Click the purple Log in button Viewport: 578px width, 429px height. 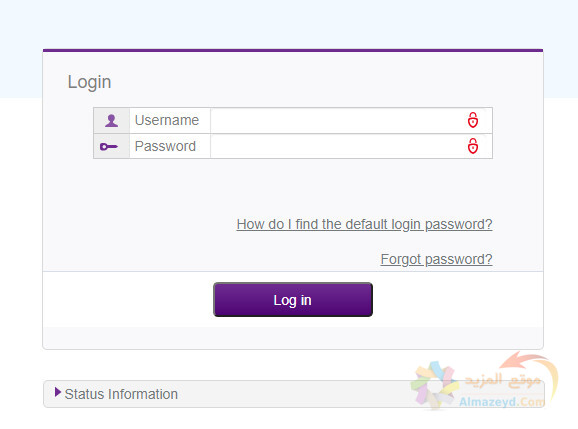pyautogui.click(x=293, y=300)
